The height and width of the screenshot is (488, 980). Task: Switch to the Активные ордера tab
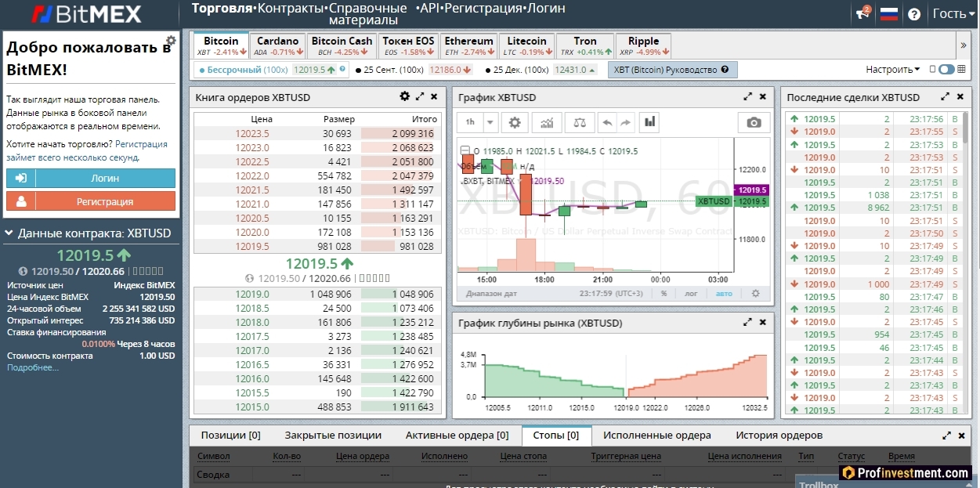point(459,436)
